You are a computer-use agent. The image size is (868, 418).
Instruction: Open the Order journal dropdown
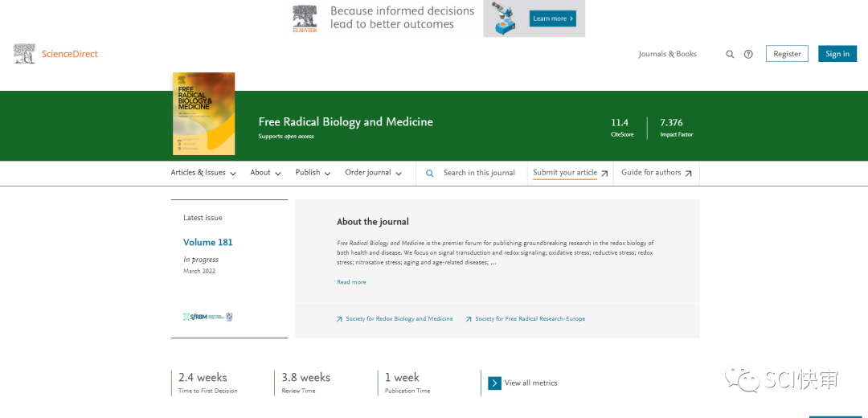coord(373,173)
